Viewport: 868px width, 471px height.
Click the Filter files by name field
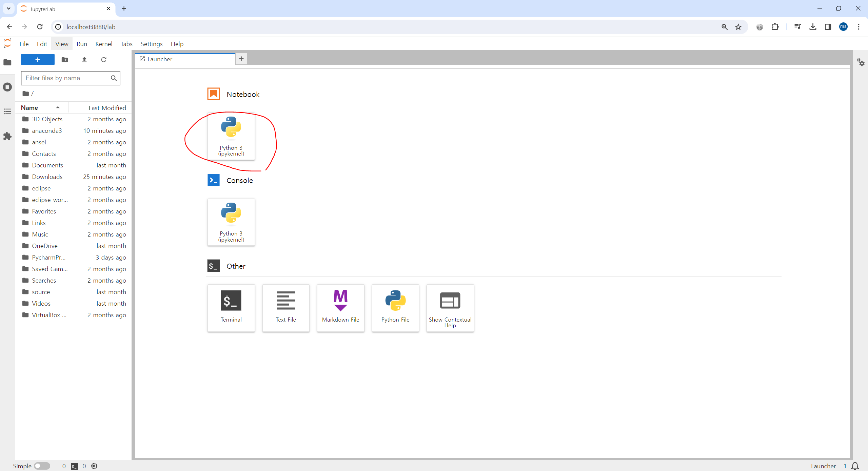[x=71, y=78]
